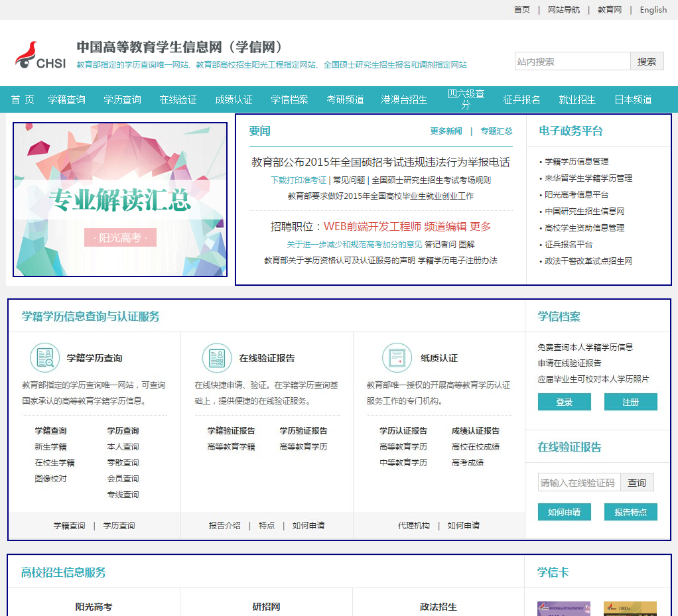Click the CHSI bird logo
This screenshot has width=678, height=616.
[40, 55]
